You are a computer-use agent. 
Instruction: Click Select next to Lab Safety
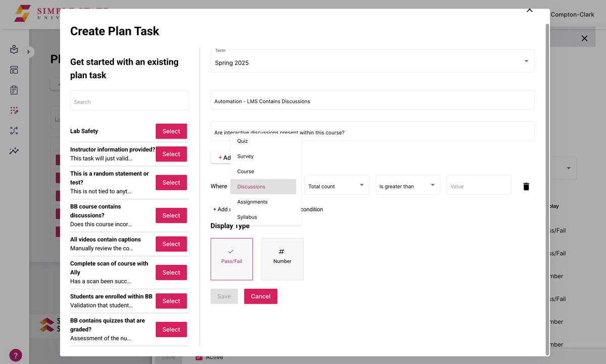(x=171, y=131)
